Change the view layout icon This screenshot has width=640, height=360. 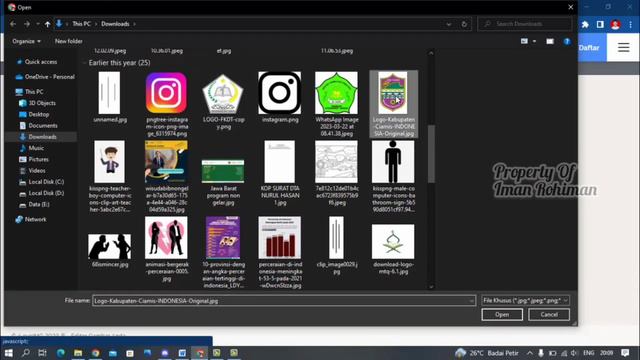(524, 41)
